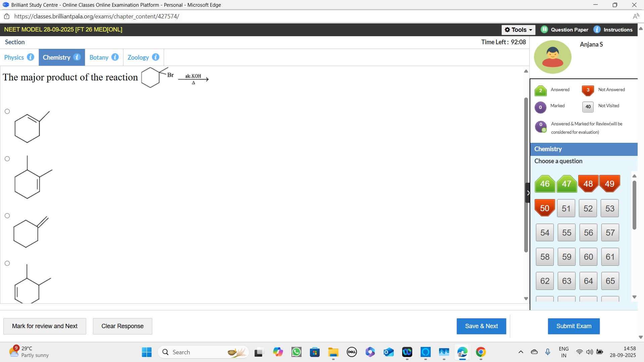Switch to the Botany section tab
The width and height of the screenshot is (644, 362).
tap(99, 57)
